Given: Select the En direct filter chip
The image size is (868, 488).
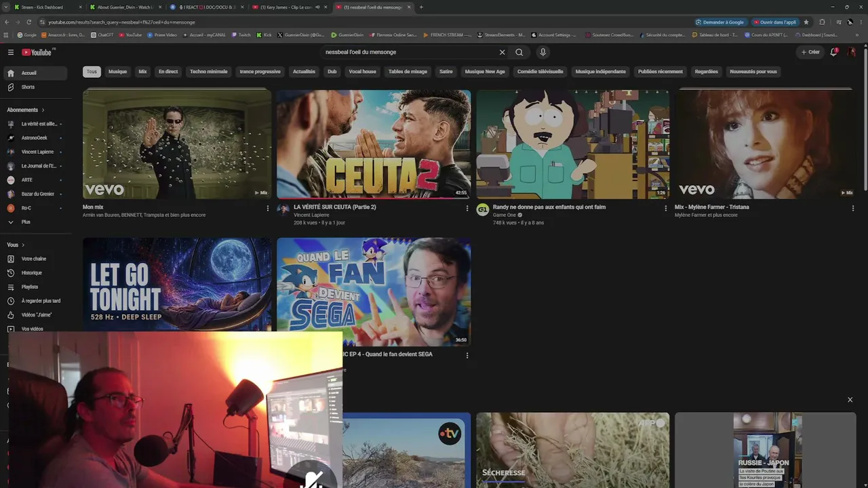Looking at the screenshot, I should coord(168,71).
